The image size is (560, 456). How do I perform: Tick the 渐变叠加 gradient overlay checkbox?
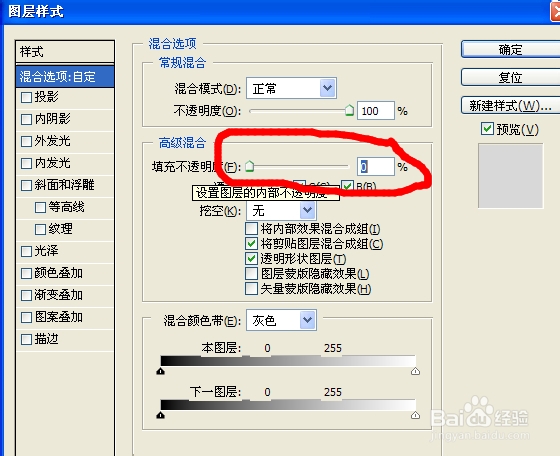pyautogui.click(x=26, y=296)
